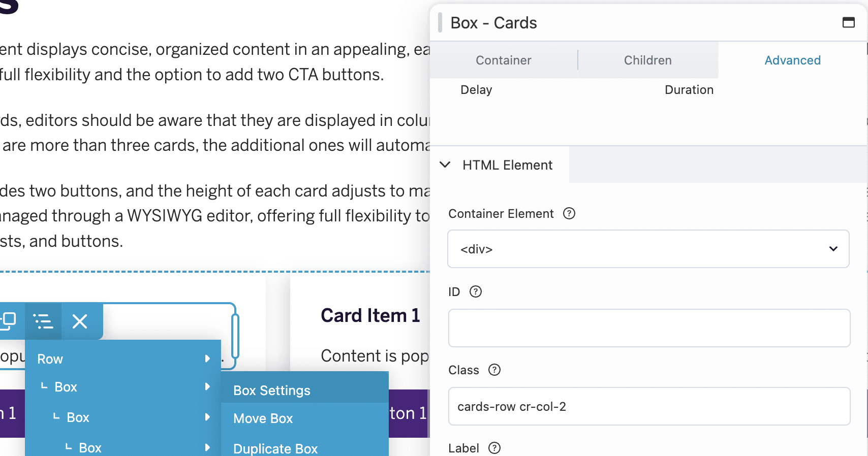Close the overlay with the X icon
868x456 pixels.
[x=80, y=321]
